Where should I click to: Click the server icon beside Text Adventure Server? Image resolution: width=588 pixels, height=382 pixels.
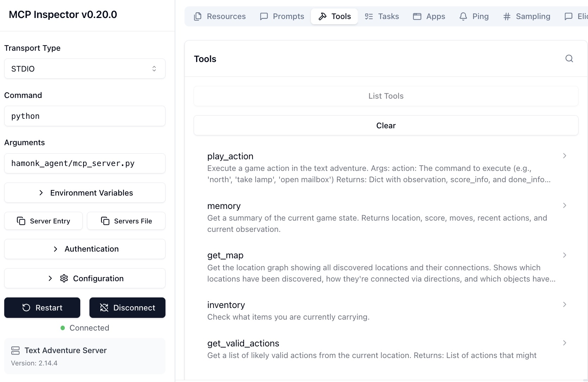click(x=15, y=350)
